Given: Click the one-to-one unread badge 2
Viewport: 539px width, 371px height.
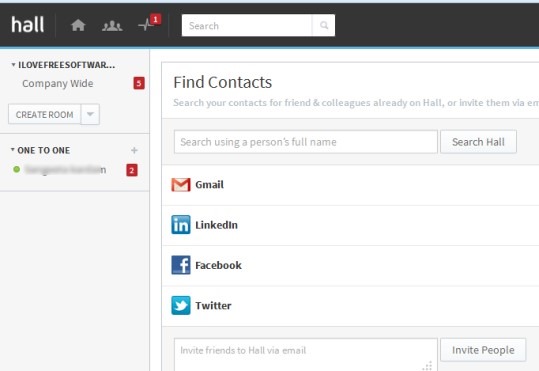Looking at the screenshot, I should (132, 170).
